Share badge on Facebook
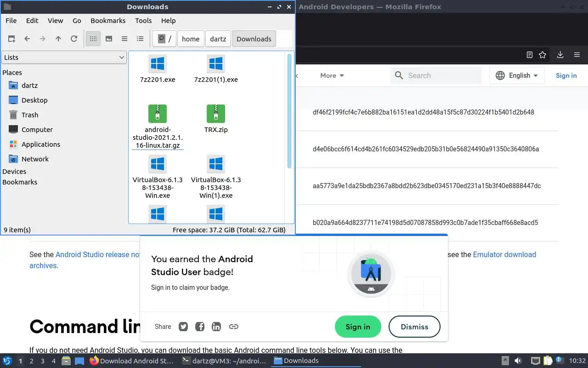This screenshot has width=588, height=368. click(200, 327)
